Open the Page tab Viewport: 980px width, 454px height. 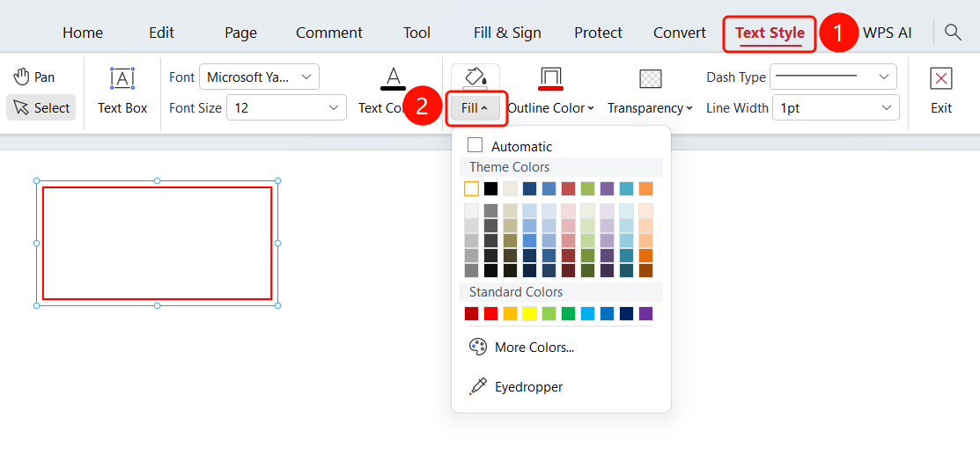coord(240,33)
